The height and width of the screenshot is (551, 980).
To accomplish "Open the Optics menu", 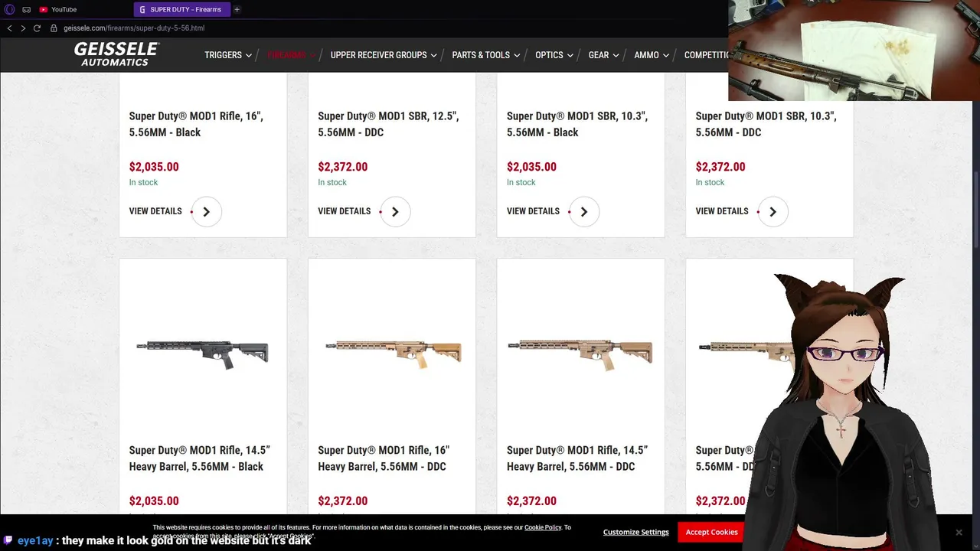I will [x=554, y=55].
